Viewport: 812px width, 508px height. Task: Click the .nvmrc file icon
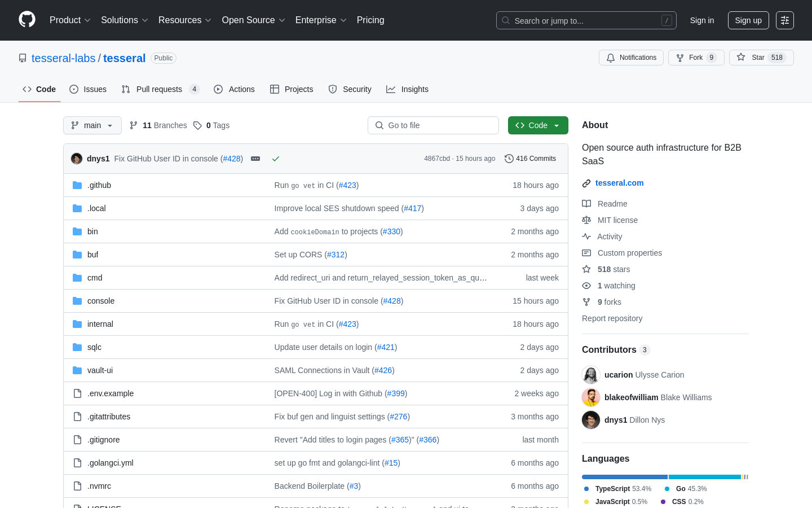pyautogui.click(x=77, y=486)
